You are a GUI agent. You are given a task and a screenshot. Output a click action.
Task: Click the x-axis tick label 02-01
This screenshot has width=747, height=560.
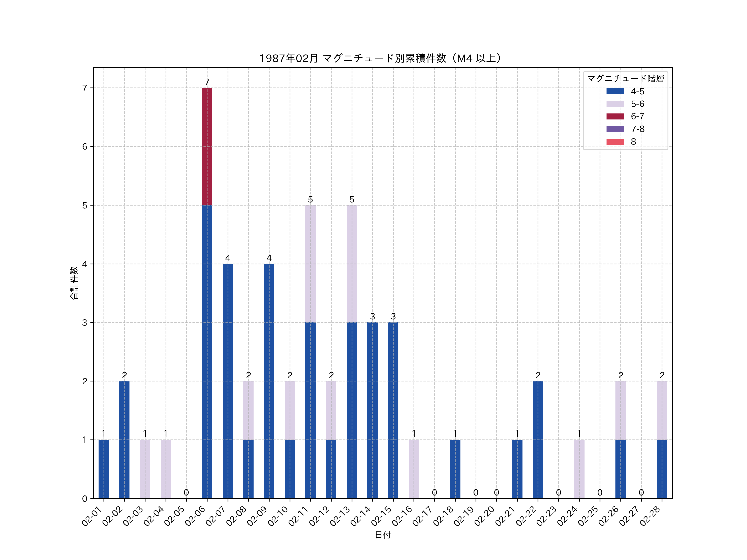(92, 516)
